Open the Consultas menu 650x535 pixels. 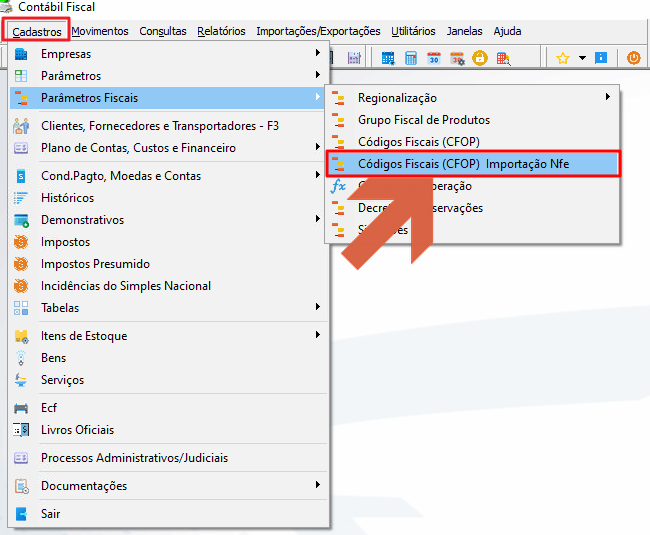click(x=163, y=31)
